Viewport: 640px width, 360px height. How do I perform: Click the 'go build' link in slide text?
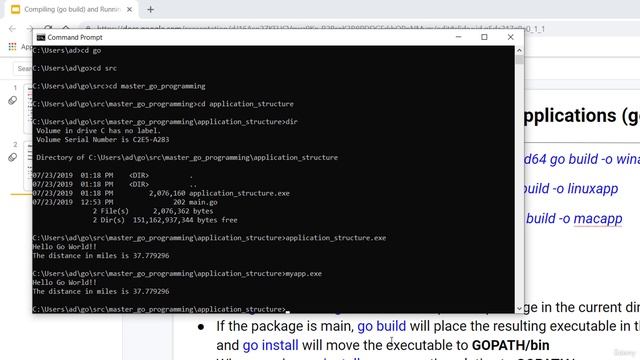point(382,326)
